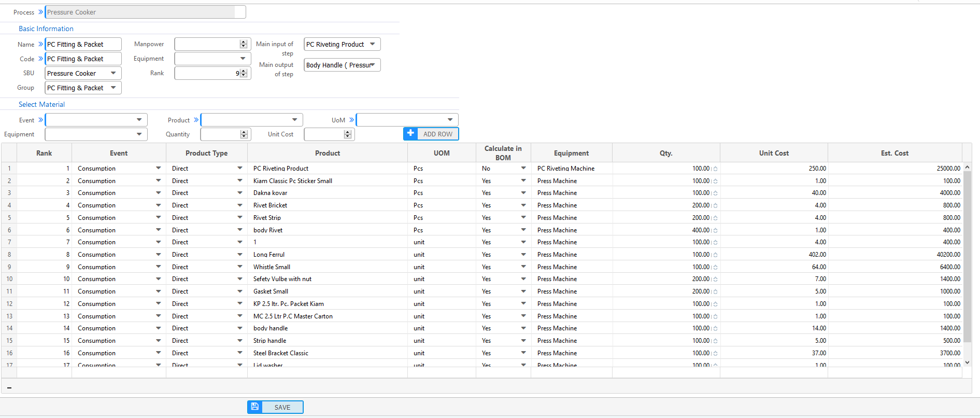The width and height of the screenshot is (980, 418).
Task: Open the Group PC Fitting & Packet dropdown
Action: point(113,88)
